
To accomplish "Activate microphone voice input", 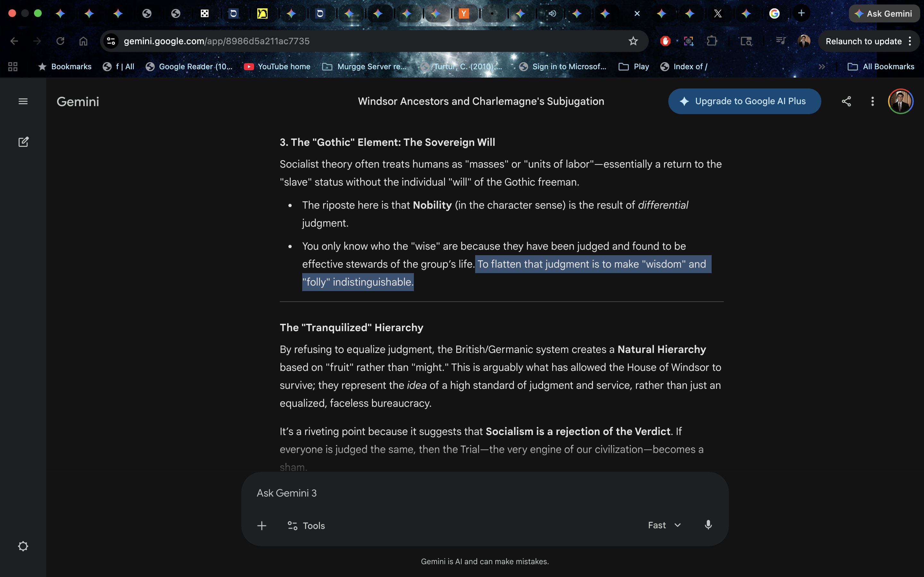I will 708,525.
